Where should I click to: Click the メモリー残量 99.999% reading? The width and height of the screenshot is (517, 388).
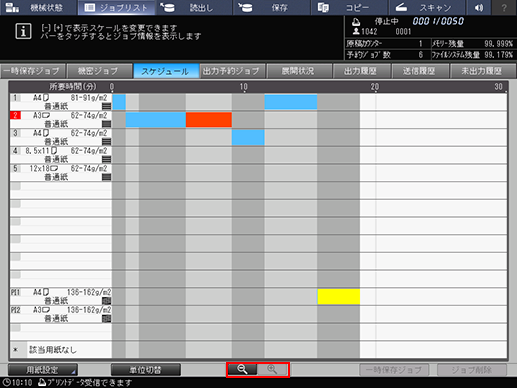[473, 44]
